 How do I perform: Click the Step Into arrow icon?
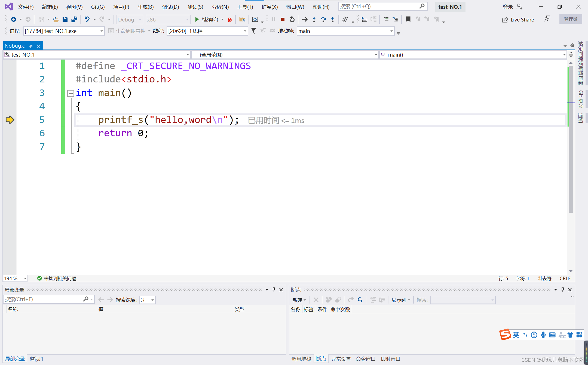coord(314,19)
